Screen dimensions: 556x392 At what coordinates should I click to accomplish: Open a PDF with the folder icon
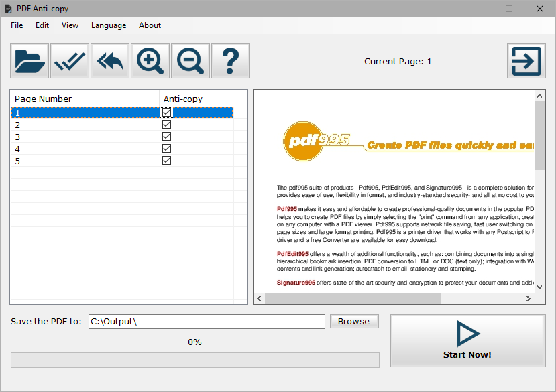30,60
